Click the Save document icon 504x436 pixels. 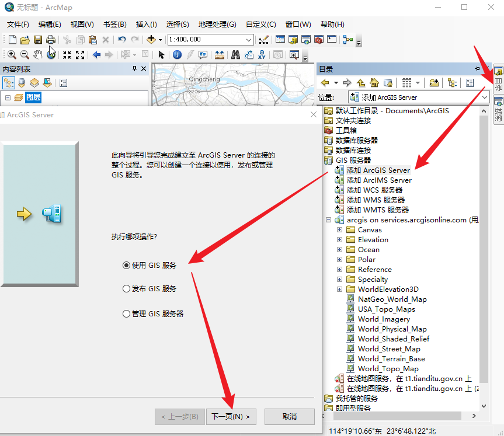point(38,40)
